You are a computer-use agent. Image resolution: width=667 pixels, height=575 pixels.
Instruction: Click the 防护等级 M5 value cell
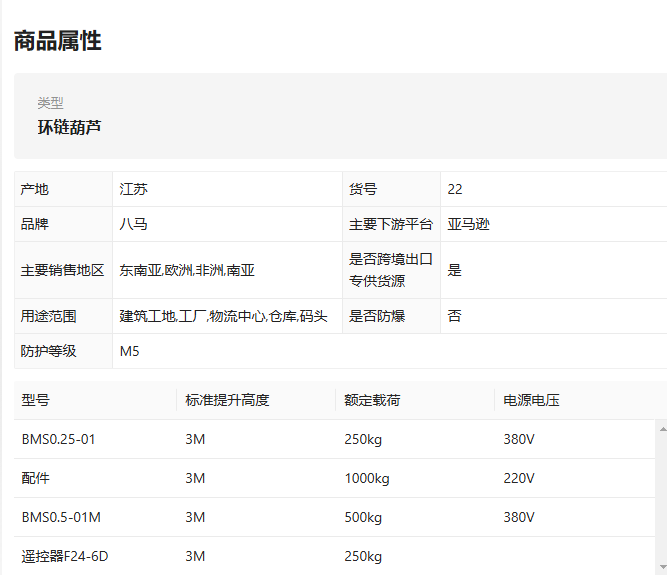point(390,351)
